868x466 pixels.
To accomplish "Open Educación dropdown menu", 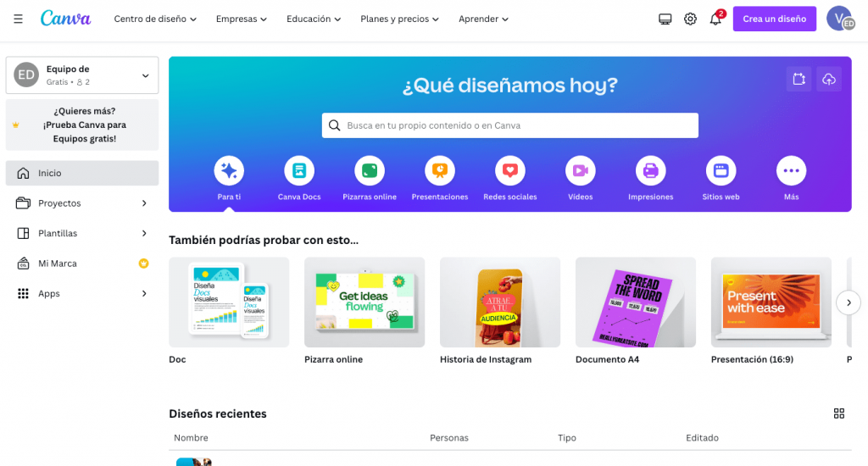I will tap(314, 19).
